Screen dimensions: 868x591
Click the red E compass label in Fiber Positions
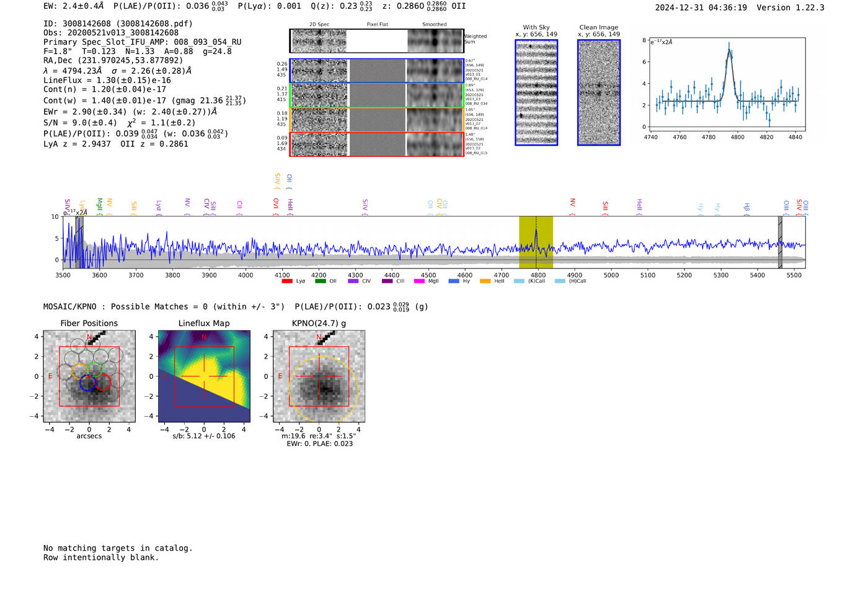click(x=50, y=376)
